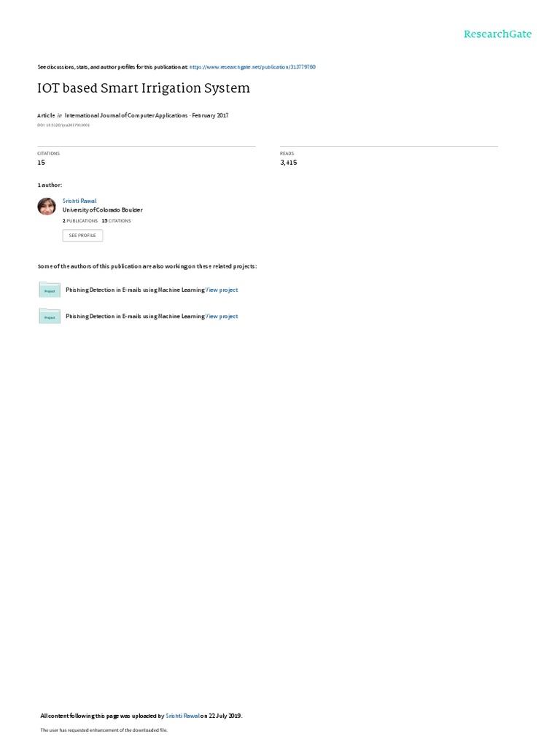Click Srishti Rawal's profile photo

[47, 206]
